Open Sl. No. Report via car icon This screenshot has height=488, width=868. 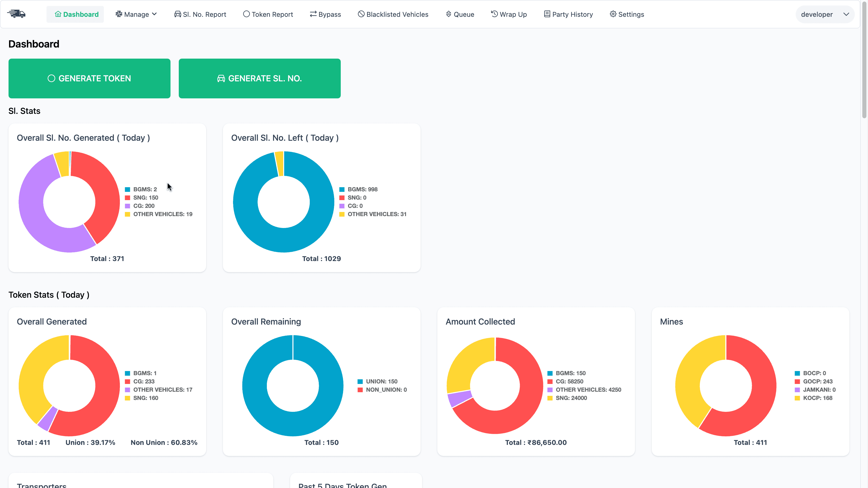point(177,14)
